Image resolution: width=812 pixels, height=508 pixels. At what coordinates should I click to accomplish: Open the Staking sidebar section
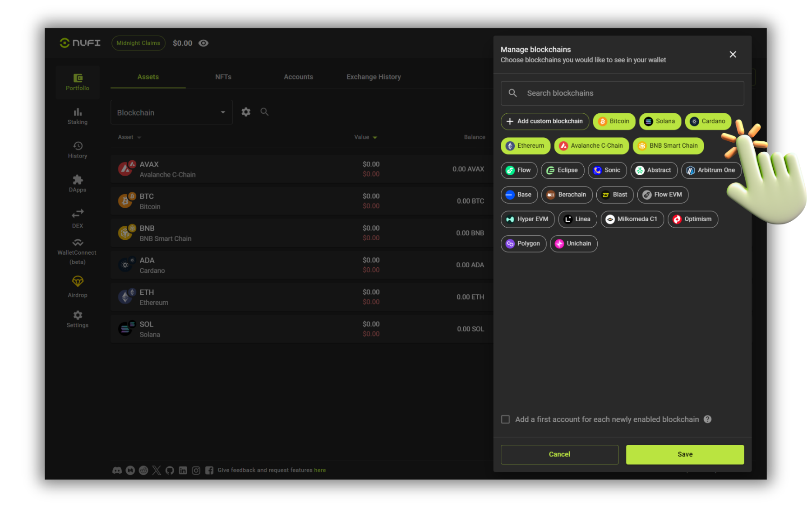coord(78,116)
